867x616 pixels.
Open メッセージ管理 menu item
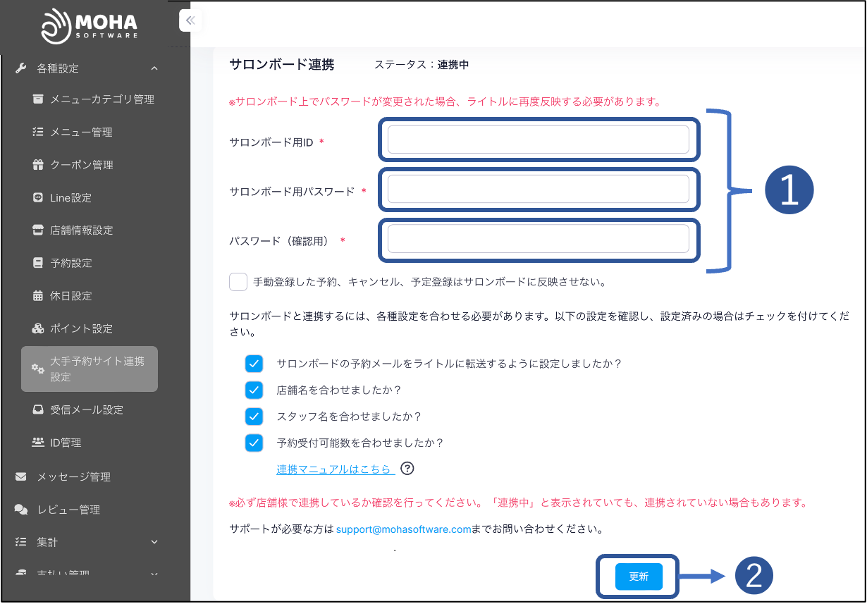(73, 477)
